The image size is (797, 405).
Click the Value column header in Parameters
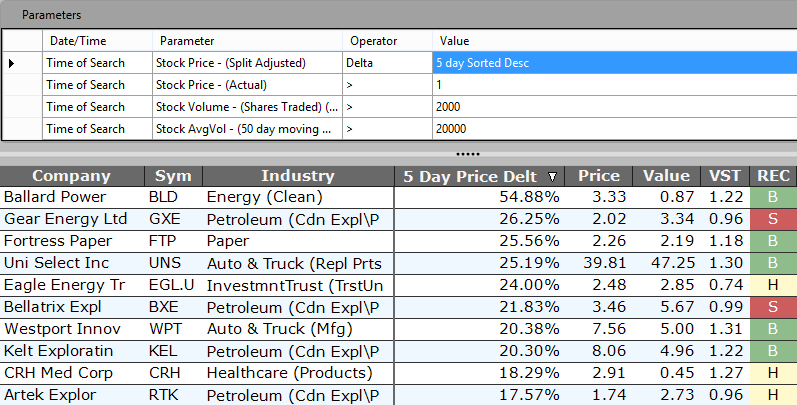pos(615,41)
